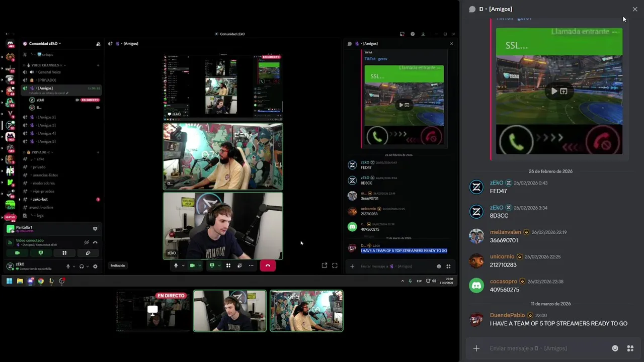Screen dimensions: 644x362
Task: Open melianvalen's profile name in the overlay chat
Action: pos(505,232)
